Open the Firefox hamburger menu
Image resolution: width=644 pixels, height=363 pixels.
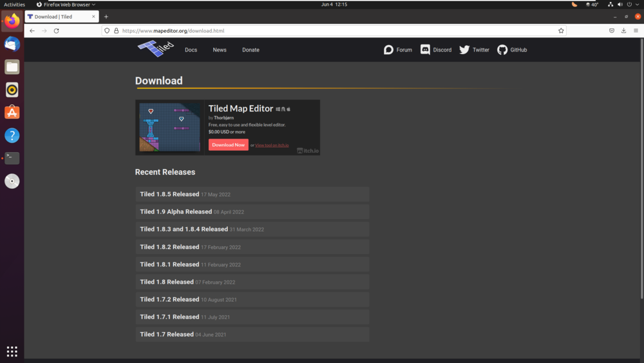pyautogui.click(x=636, y=31)
